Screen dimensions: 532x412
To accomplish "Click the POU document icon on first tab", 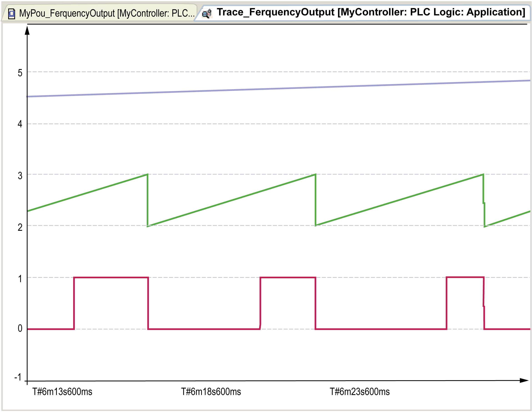I will coord(11,14).
